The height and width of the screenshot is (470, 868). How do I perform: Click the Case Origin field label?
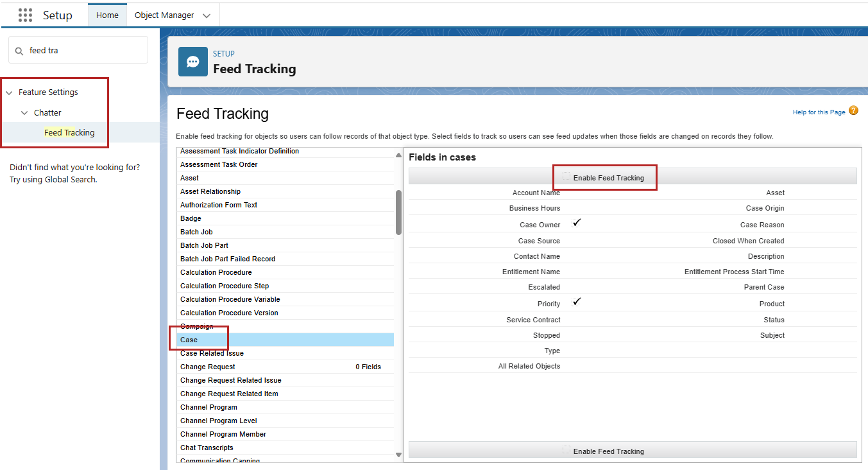pos(765,208)
